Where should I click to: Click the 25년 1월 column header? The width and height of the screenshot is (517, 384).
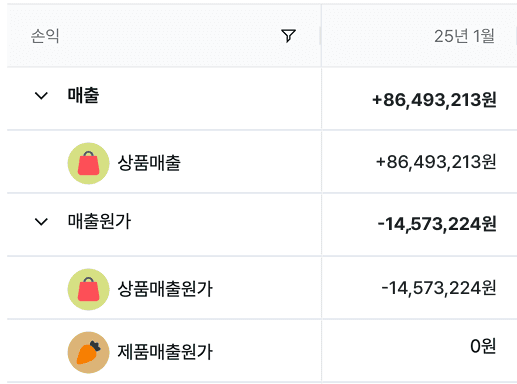click(x=464, y=36)
